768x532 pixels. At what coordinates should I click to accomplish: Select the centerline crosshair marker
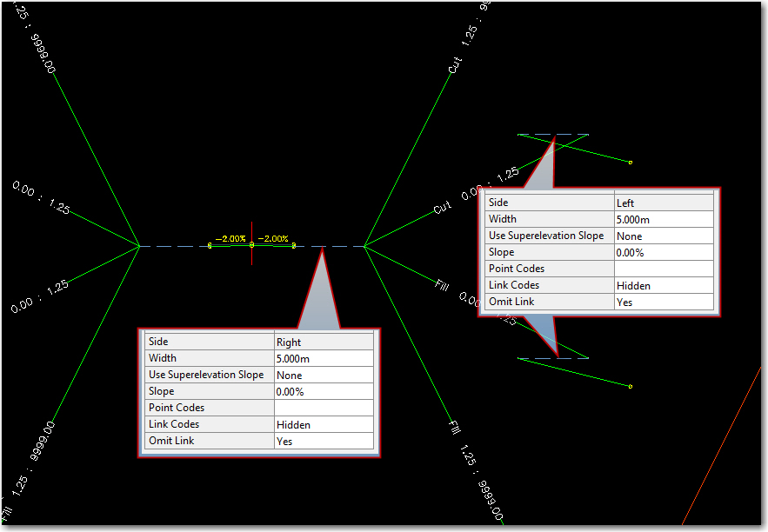[x=252, y=246]
